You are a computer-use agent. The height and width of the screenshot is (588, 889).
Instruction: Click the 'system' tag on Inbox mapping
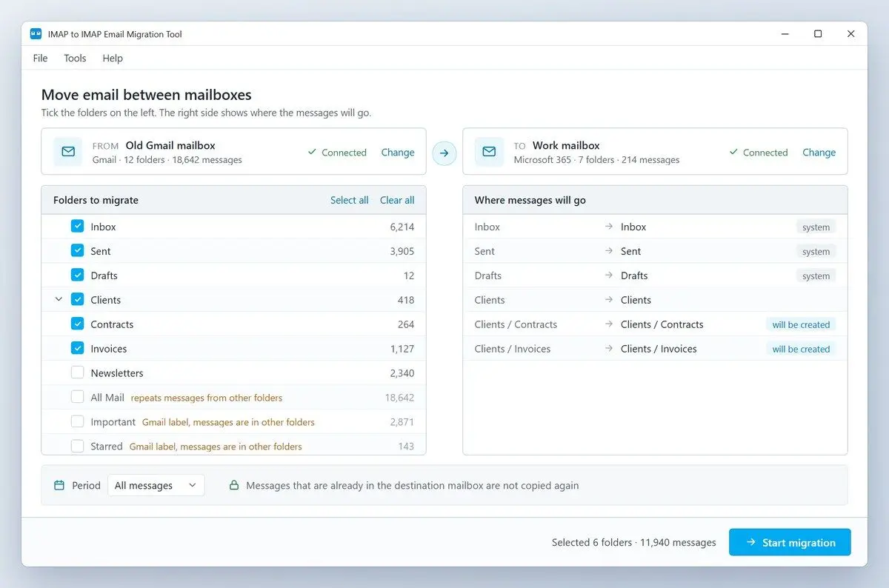[816, 227]
